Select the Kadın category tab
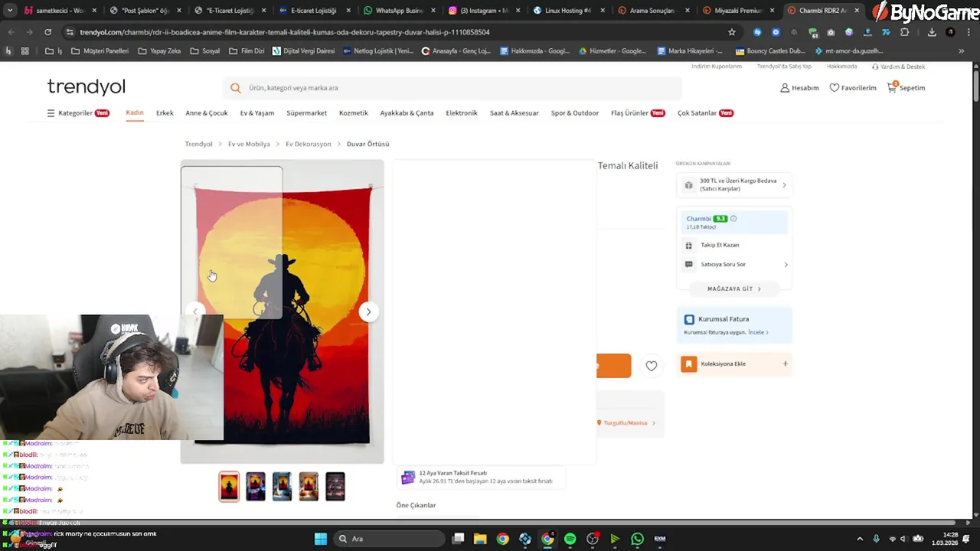980x551 pixels. [x=135, y=112]
